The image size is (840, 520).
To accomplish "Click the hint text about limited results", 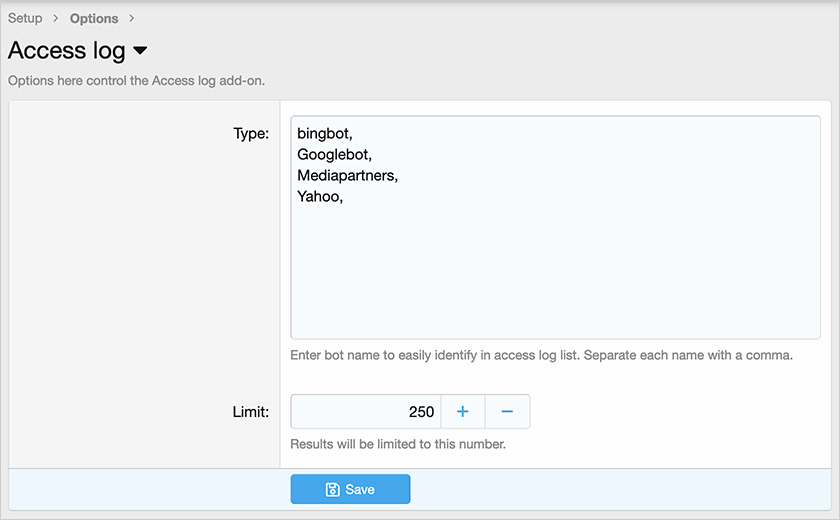I will pyautogui.click(x=398, y=444).
